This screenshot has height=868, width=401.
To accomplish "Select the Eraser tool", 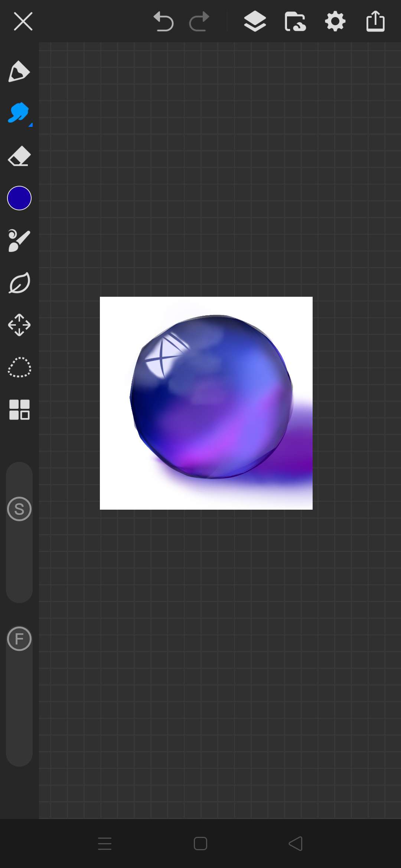I will click(x=19, y=156).
